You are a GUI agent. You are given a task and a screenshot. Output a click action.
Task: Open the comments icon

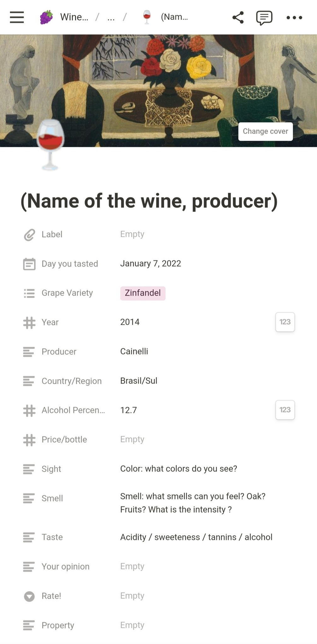(x=264, y=17)
